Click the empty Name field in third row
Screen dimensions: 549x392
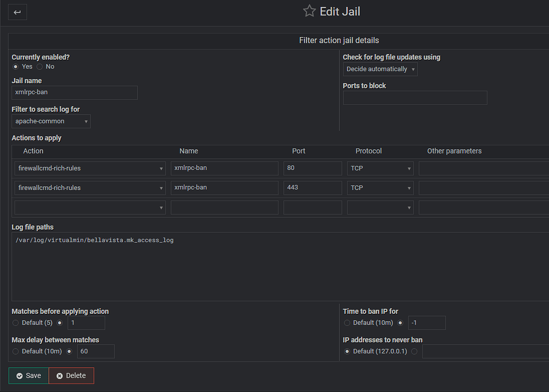[225, 208]
